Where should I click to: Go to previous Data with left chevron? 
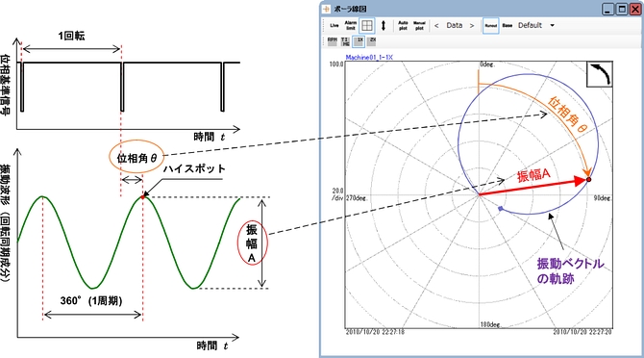tap(436, 25)
